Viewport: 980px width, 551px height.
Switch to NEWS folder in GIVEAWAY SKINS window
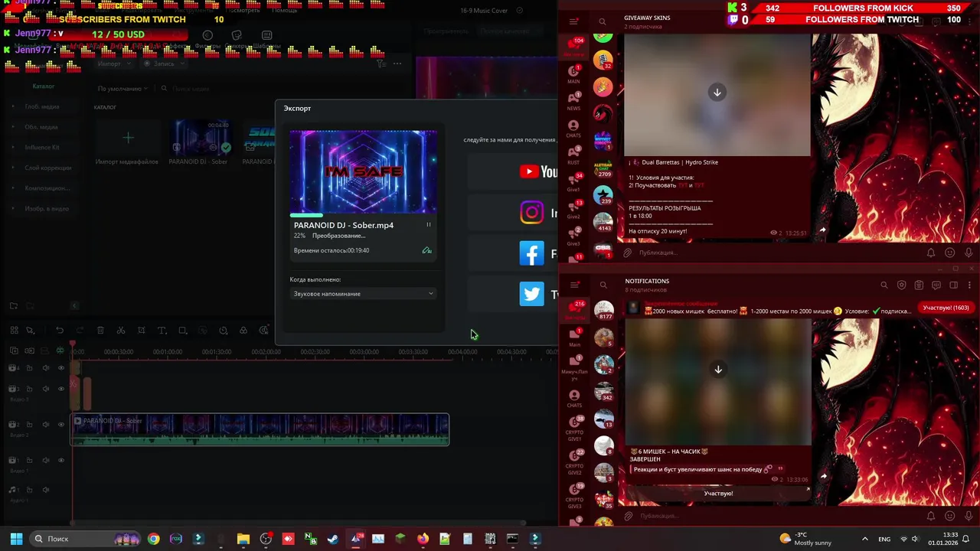coord(573,100)
